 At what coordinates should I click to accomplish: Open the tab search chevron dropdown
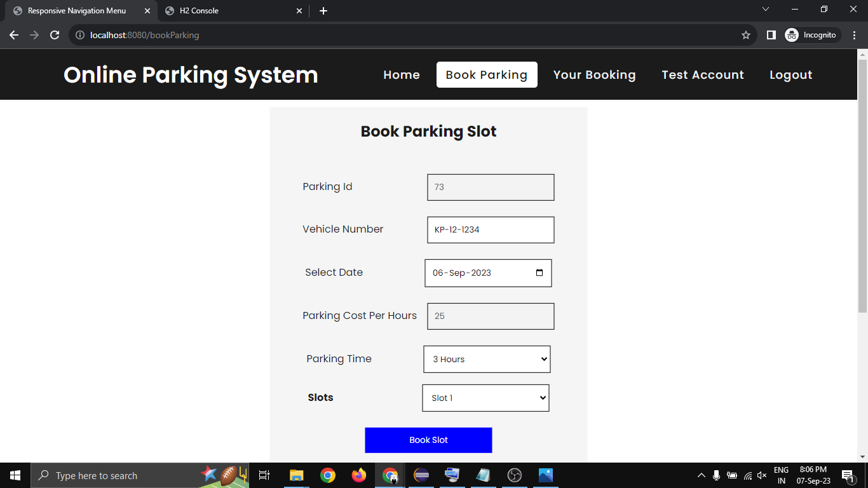click(x=766, y=10)
